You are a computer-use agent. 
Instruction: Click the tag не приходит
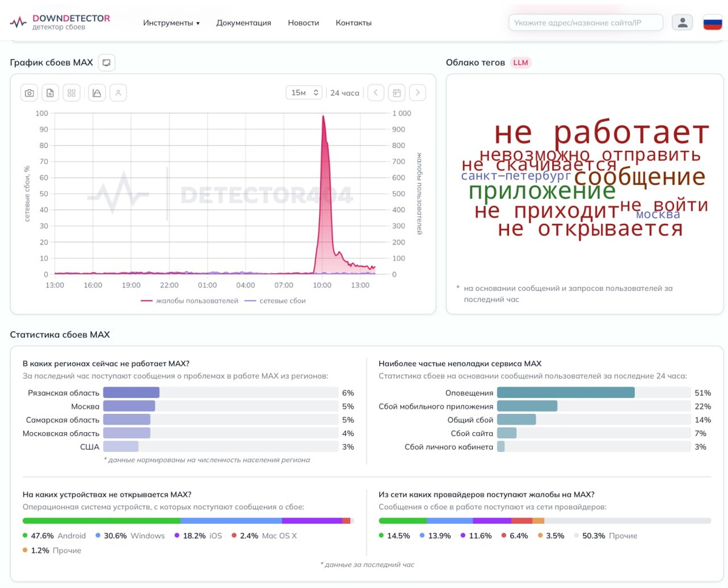[x=547, y=211]
